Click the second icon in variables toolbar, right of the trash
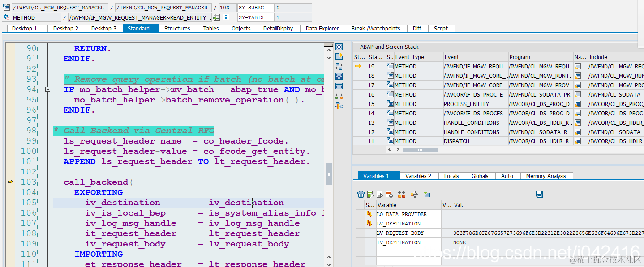Image resolution: width=644 pixels, height=267 pixels. pos(370,194)
